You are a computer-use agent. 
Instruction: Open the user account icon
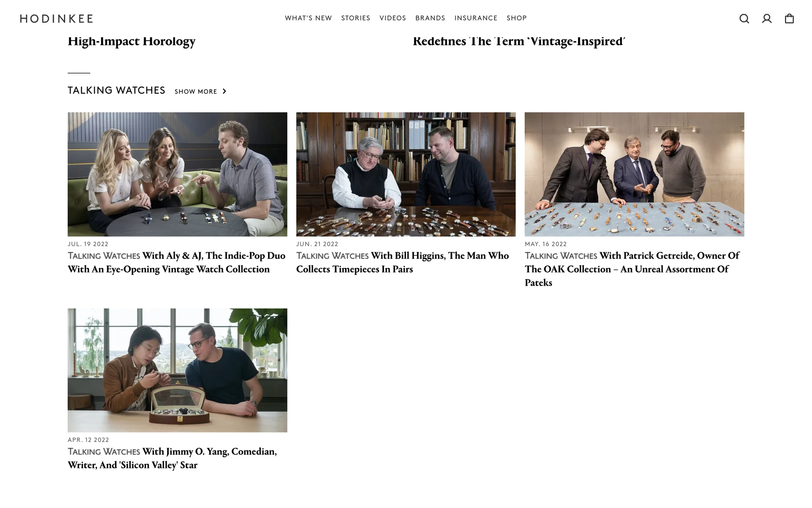767,19
